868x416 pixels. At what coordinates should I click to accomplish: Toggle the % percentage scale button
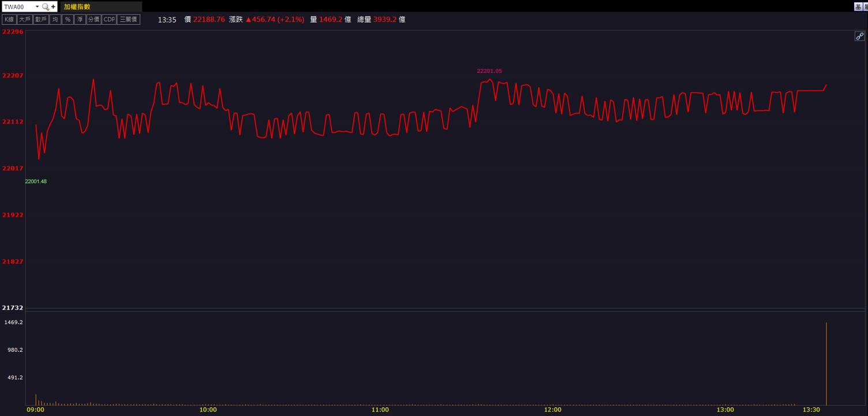[68, 20]
